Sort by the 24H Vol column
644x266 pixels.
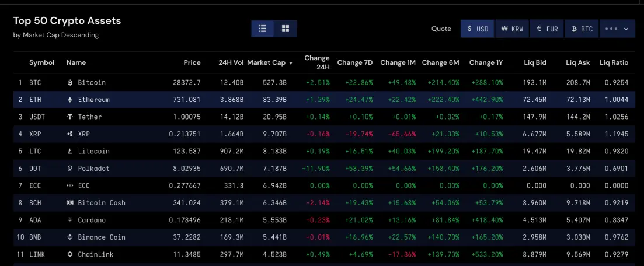[231, 62]
